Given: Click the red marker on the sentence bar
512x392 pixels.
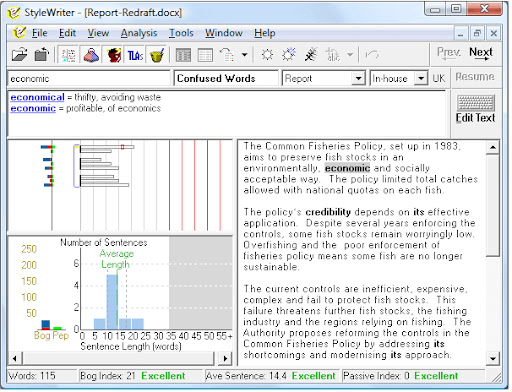Looking at the screenshot, I should coord(122,147).
